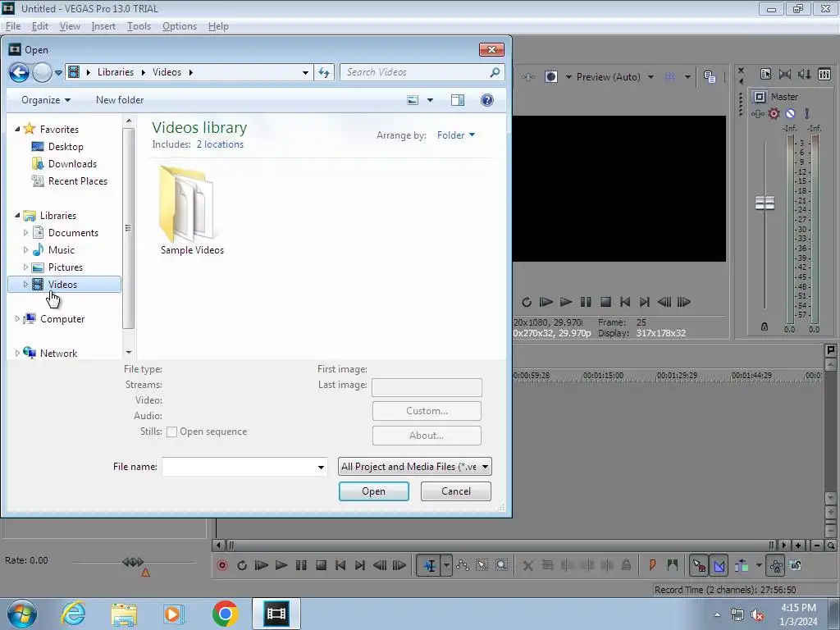The height and width of the screenshot is (630, 840).
Task: Click the Internet Explorer taskbar icon
Action: tap(73, 614)
